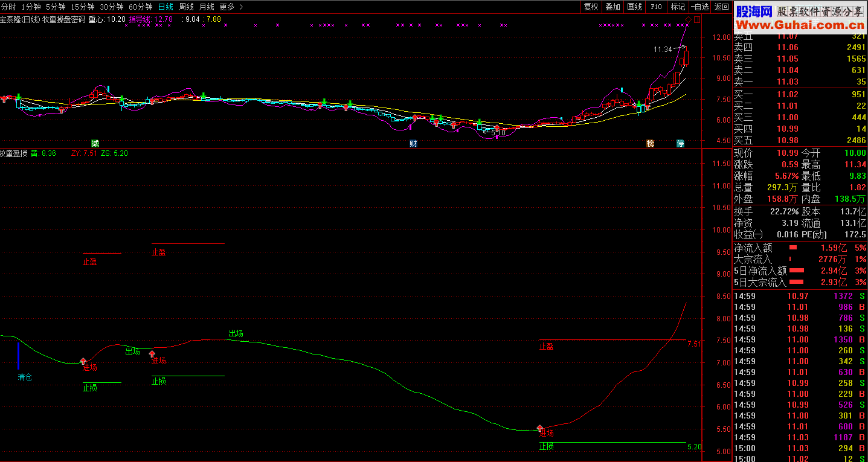Image resolution: width=868 pixels, height=462 pixels.
Task: Click the red arrow above the leftmost 进场 signal
Action: click(x=83, y=361)
